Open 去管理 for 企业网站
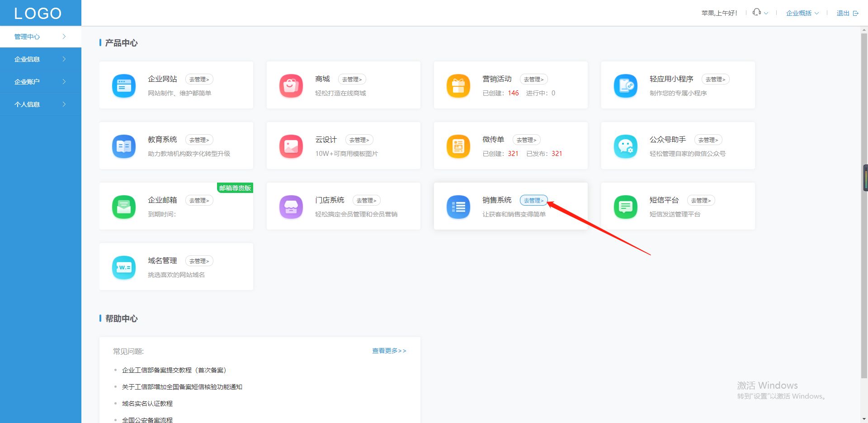 [x=199, y=79]
